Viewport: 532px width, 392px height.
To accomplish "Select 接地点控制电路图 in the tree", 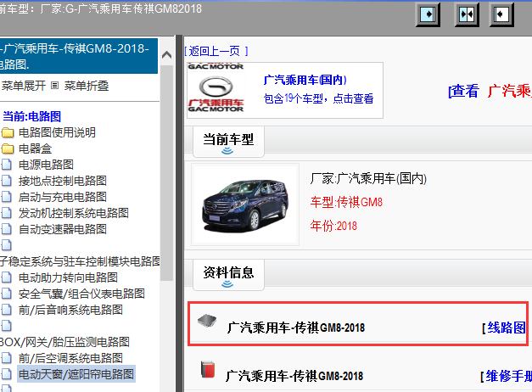I will tap(63, 181).
